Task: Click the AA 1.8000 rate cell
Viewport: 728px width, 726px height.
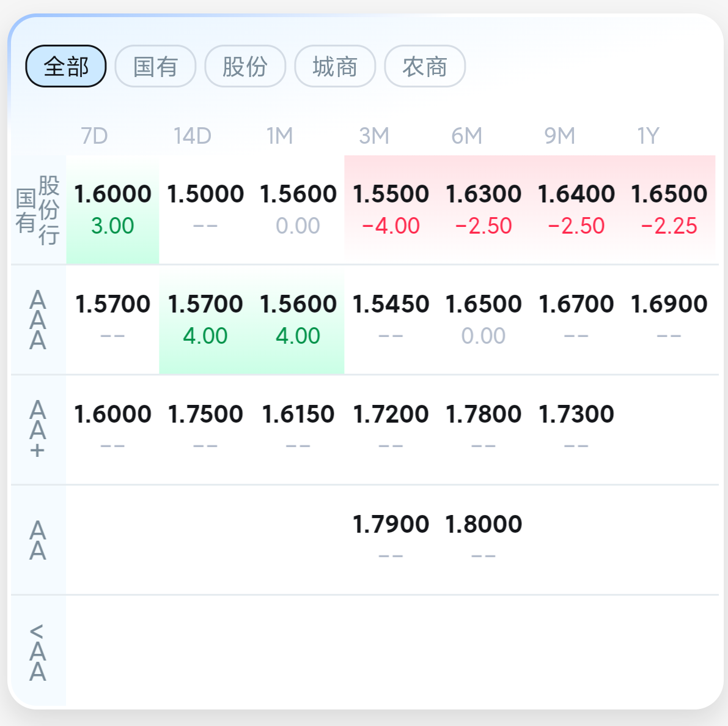Action: click(x=483, y=538)
